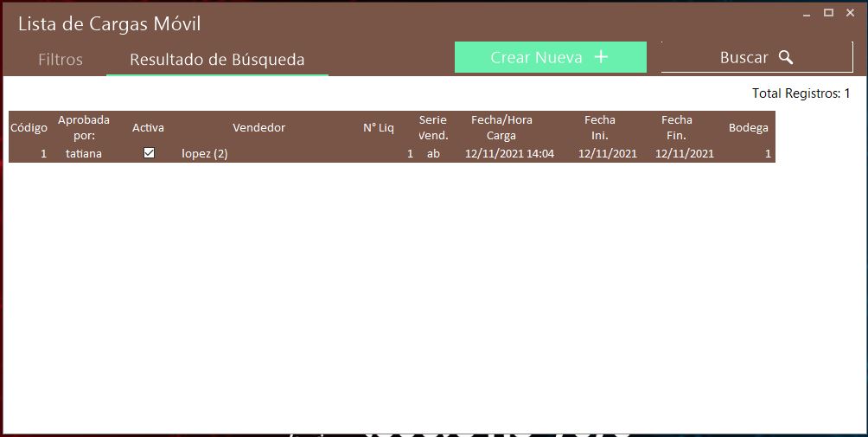
Task: Select the 12/11/2021 14:04 carga cell
Action: (509, 154)
